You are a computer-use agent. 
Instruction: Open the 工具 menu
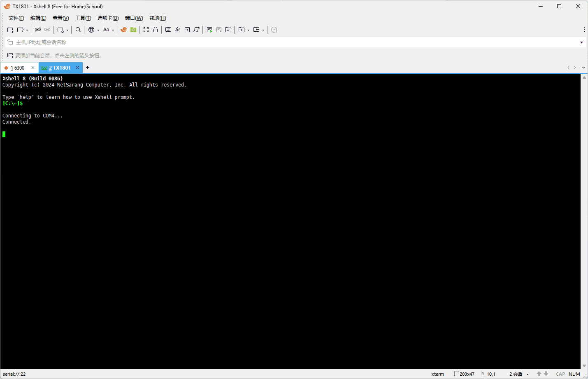pos(83,18)
